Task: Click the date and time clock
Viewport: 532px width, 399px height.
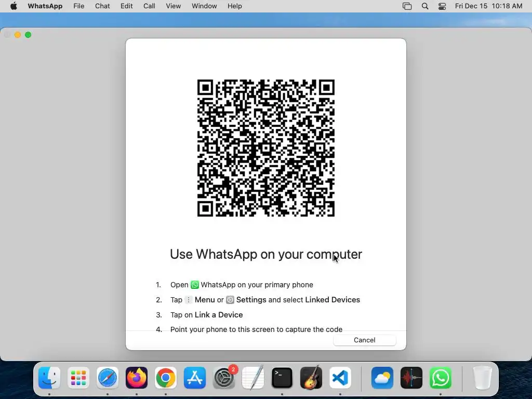Action: click(488, 6)
